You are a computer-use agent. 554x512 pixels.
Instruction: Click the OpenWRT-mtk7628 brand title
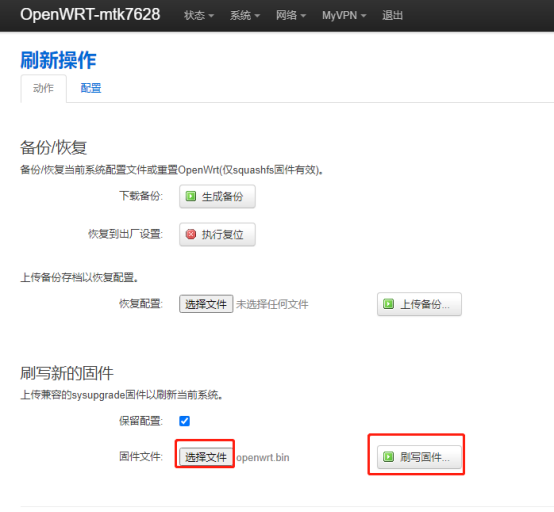point(90,15)
